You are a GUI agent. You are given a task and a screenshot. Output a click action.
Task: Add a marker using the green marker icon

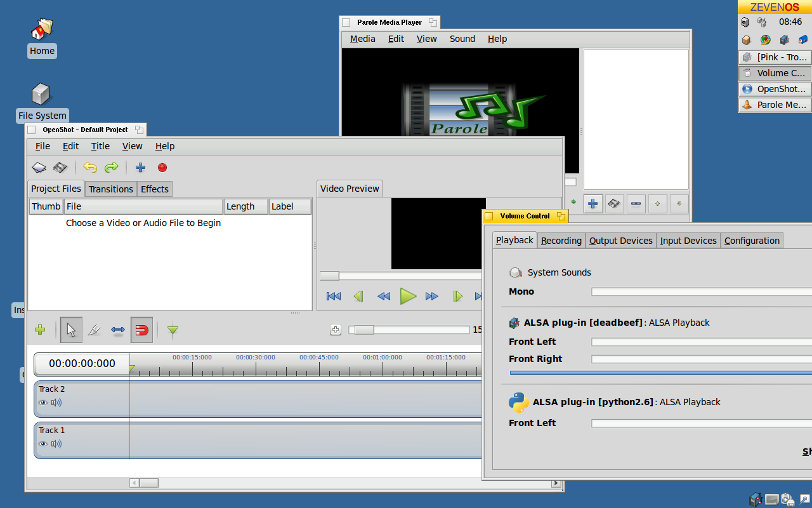(x=173, y=330)
